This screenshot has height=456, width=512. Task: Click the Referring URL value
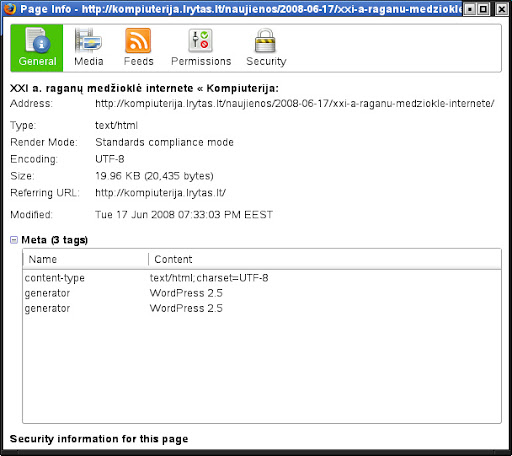pos(160,193)
